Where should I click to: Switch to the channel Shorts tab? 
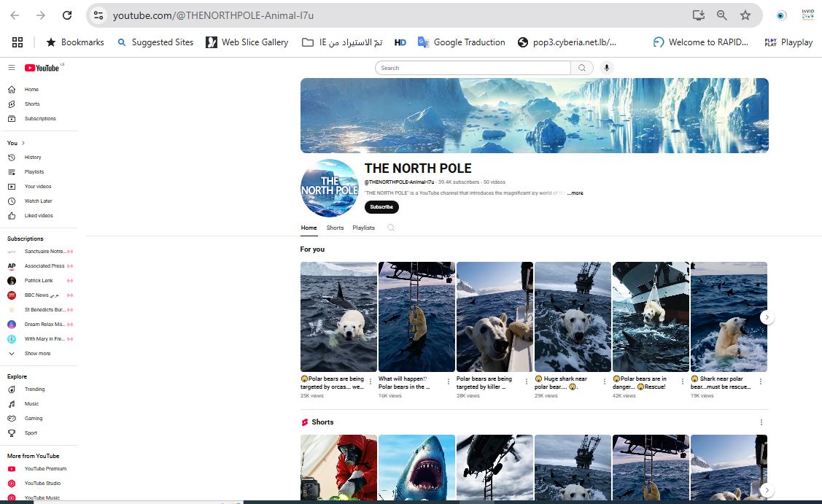pos(335,228)
